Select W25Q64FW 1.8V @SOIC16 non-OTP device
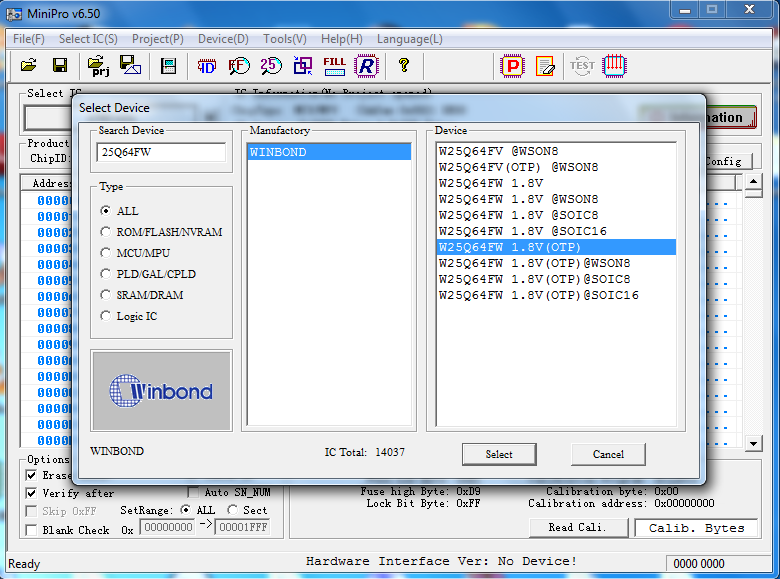Screen dimensions: 780x579 [556, 231]
